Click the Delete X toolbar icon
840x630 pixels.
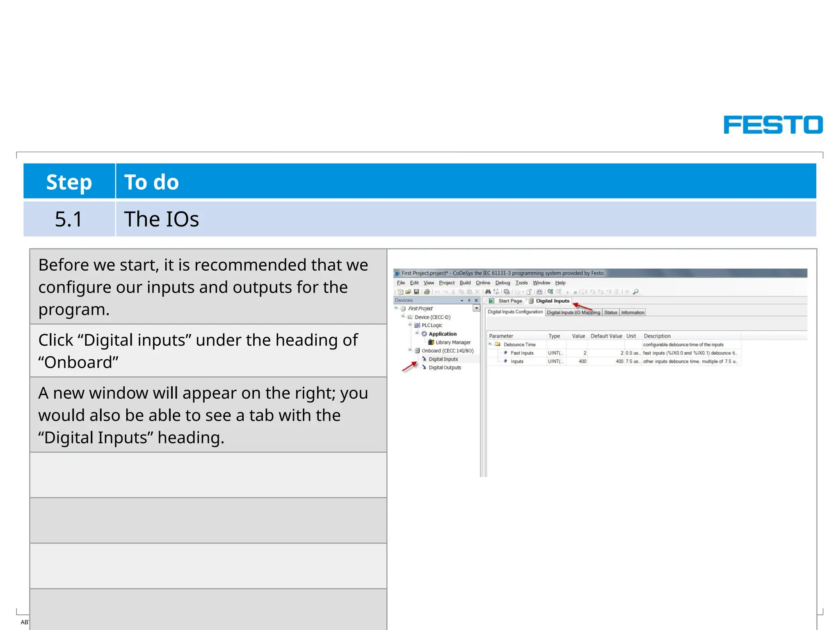(x=477, y=292)
